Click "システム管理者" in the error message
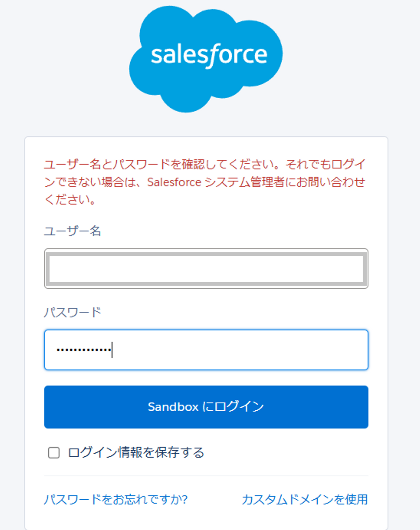420x530 pixels. click(x=244, y=182)
